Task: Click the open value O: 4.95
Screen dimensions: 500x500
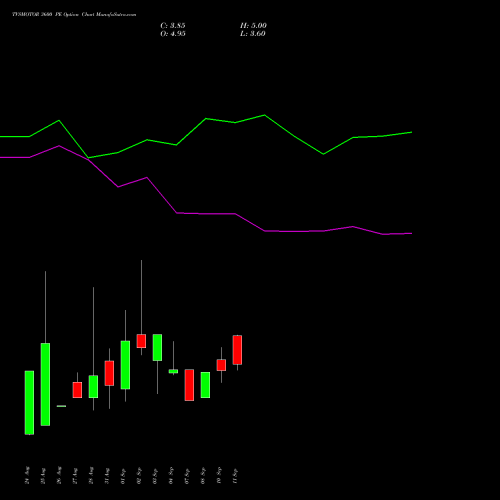Action: tap(173, 34)
